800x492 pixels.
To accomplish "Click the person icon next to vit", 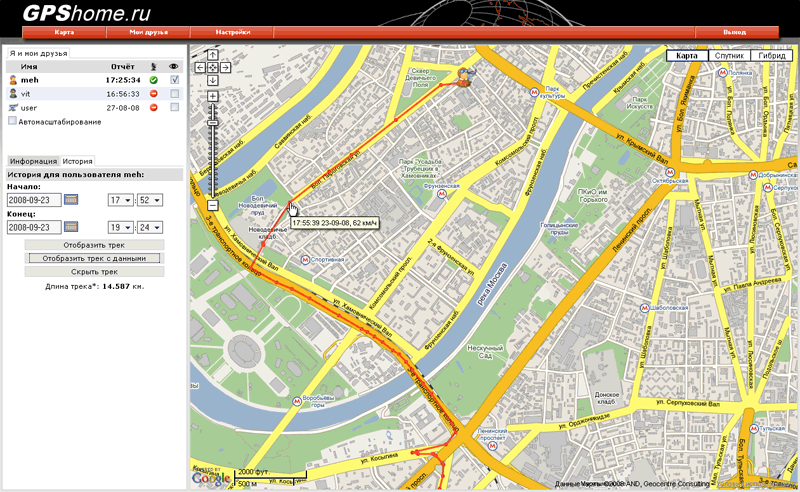I will pyautogui.click(x=13, y=94).
